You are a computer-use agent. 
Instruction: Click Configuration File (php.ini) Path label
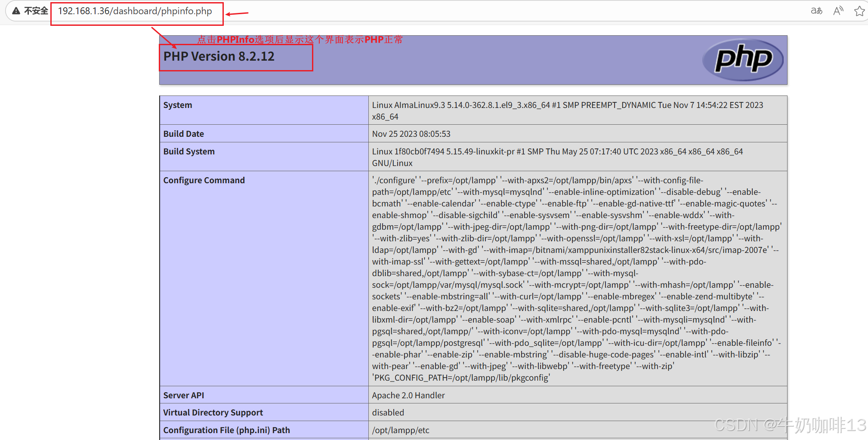pyautogui.click(x=226, y=430)
